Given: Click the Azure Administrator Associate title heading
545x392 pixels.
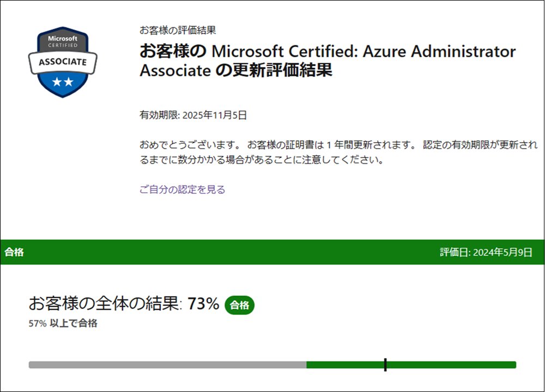Looking at the screenshot, I should click(x=328, y=61).
